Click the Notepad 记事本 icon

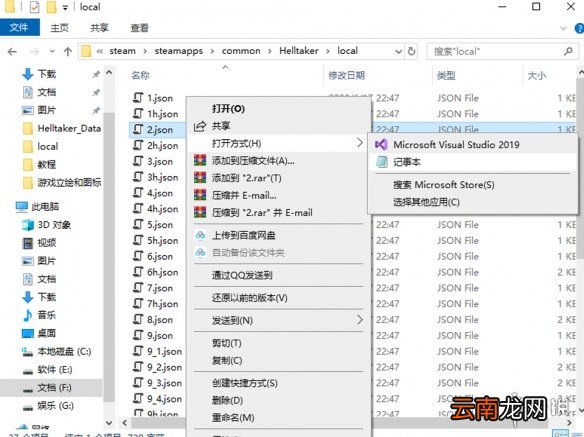pos(382,162)
